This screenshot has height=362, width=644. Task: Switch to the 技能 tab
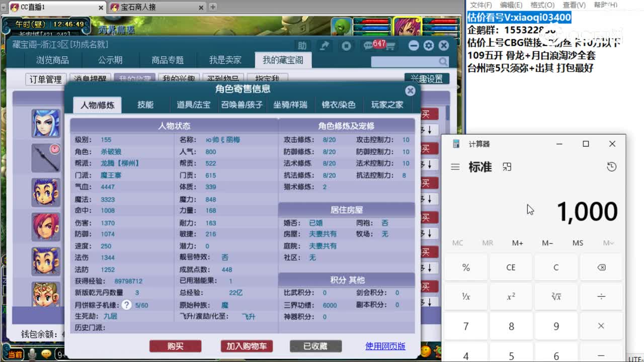(x=145, y=105)
